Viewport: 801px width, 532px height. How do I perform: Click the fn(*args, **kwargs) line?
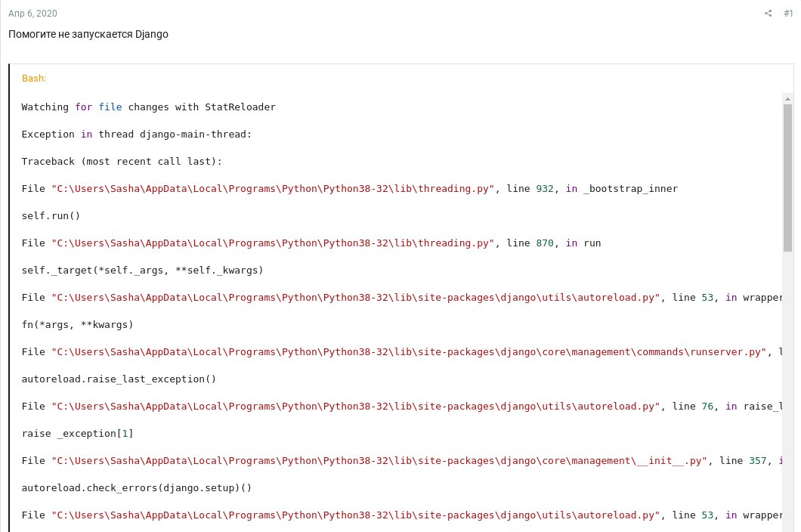click(x=77, y=324)
